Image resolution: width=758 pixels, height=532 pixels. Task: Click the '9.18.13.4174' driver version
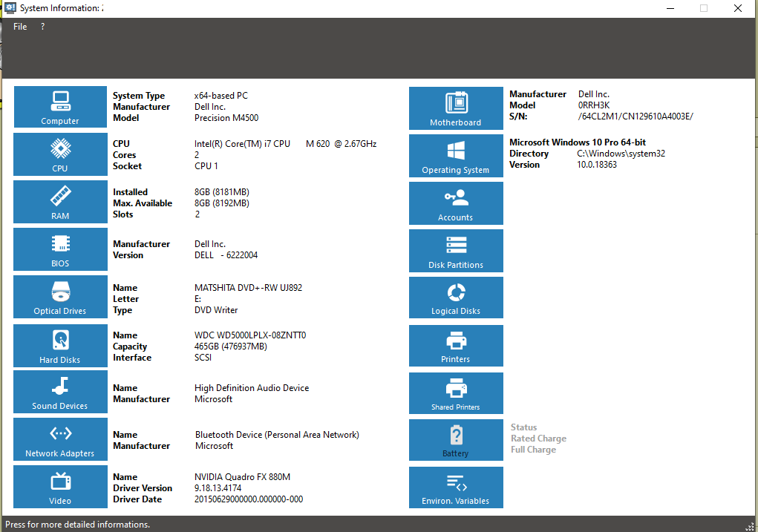pos(218,488)
